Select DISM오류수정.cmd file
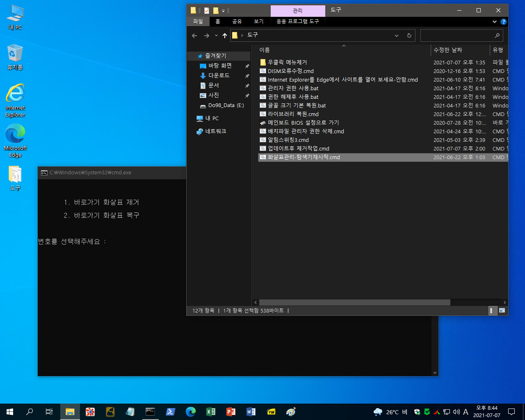The width and height of the screenshot is (525, 420). tap(291, 71)
